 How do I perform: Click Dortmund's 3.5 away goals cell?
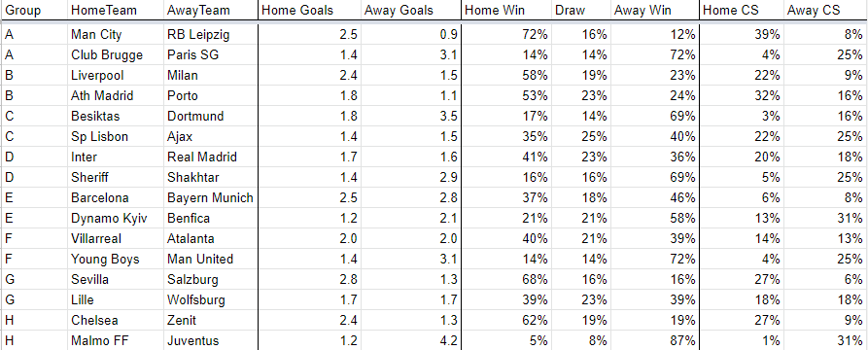coord(410,116)
